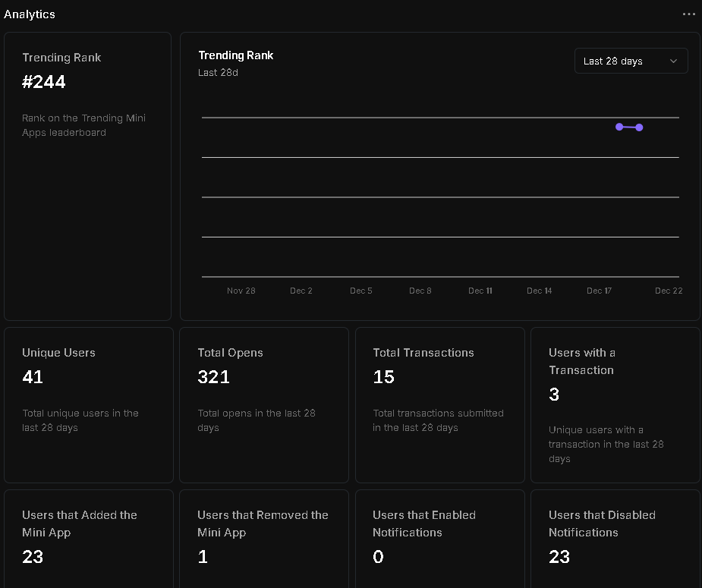Click the Dec 11 axis label

click(480, 291)
